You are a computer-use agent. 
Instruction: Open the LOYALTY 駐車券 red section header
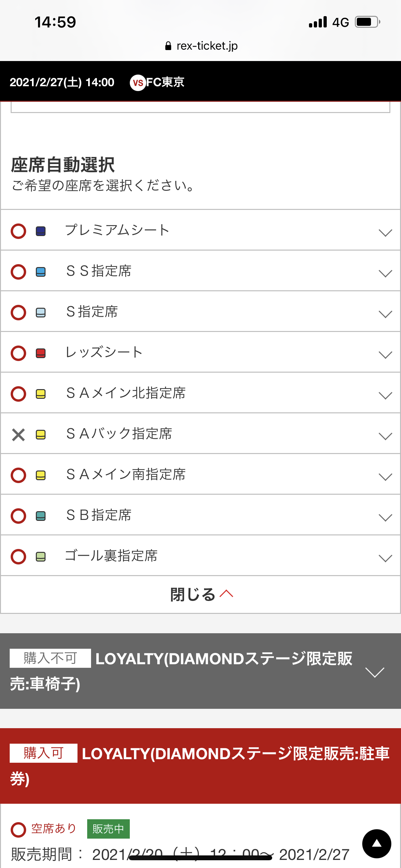(x=200, y=766)
